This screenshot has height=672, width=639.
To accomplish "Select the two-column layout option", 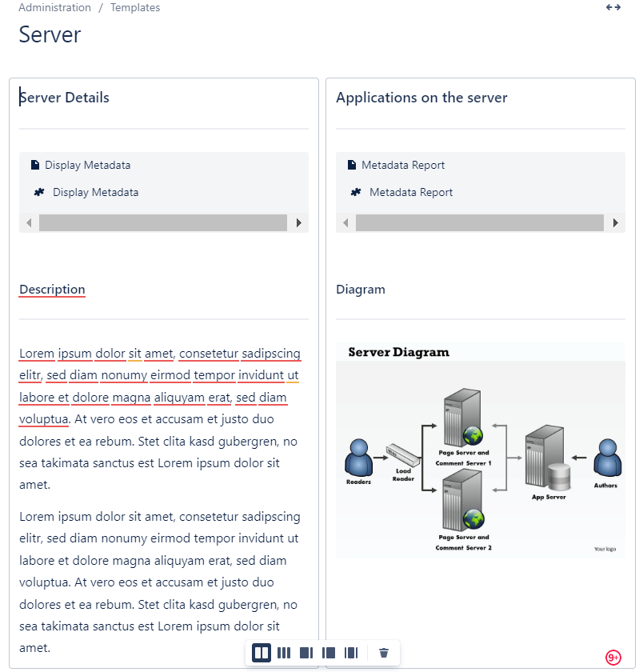I will tap(262, 653).
